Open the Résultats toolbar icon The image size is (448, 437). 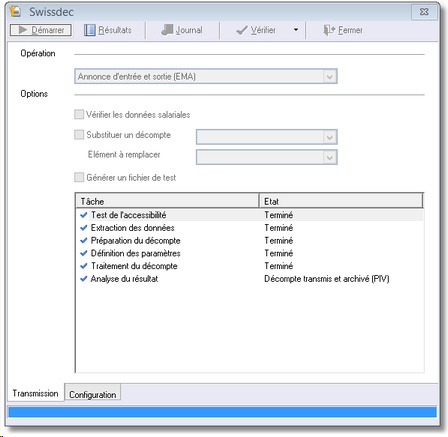click(x=89, y=30)
